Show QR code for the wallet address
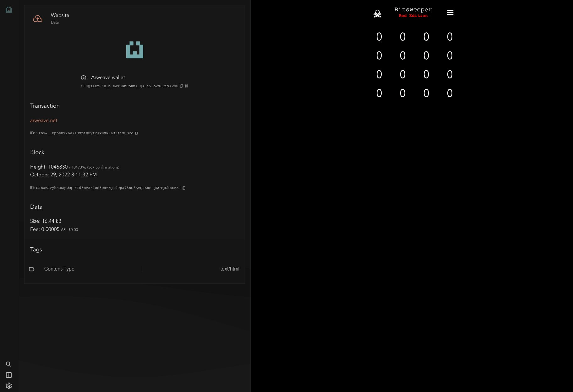Image resolution: width=573 pixels, height=392 pixels. click(187, 86)
